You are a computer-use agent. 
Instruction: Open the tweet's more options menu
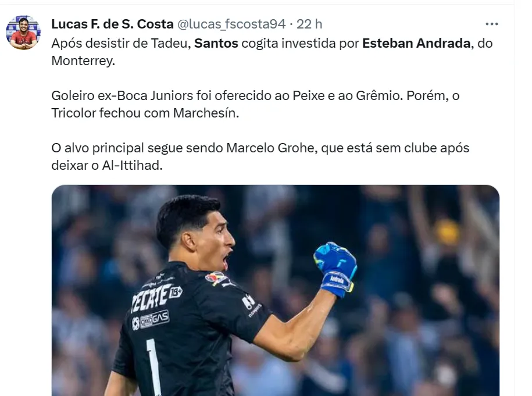pyautogui.click(x=491, y=24)
